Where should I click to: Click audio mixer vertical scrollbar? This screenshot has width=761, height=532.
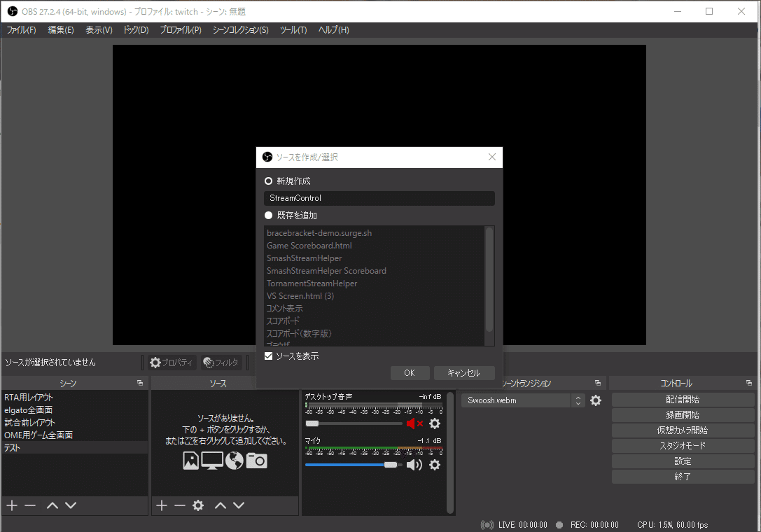(450, 452)
